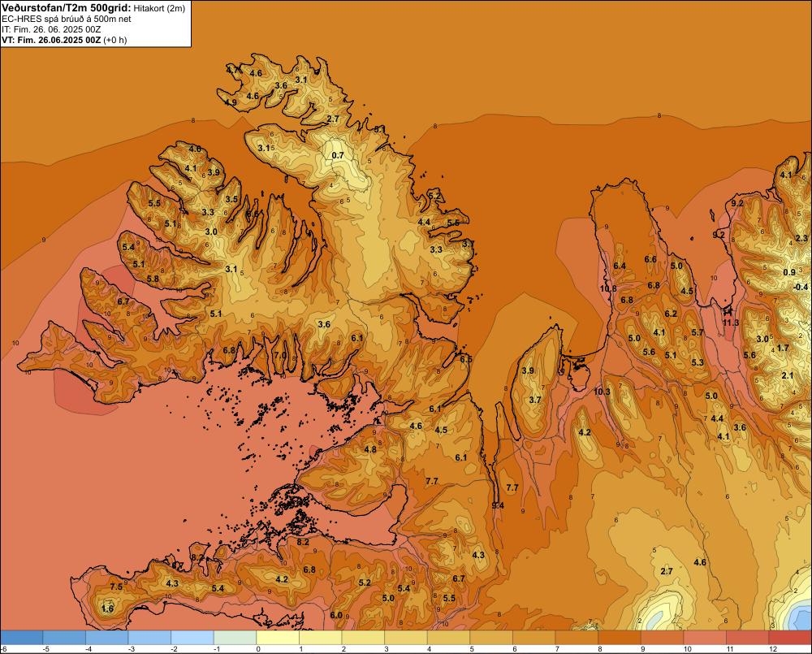This screenshot has height=654, width=812.
Task: Click the 6.5 temperature value
Action: [466, 360]
